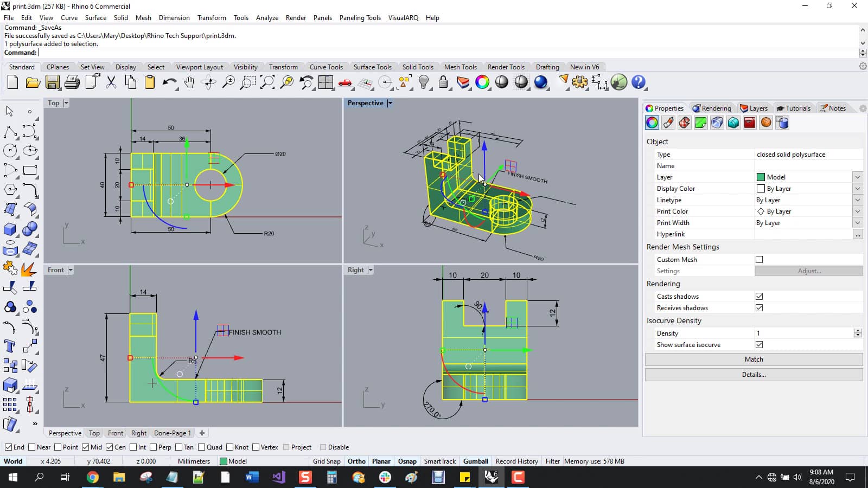
Task: Select the Polyline tool in the sidebar
Action: 9,131
